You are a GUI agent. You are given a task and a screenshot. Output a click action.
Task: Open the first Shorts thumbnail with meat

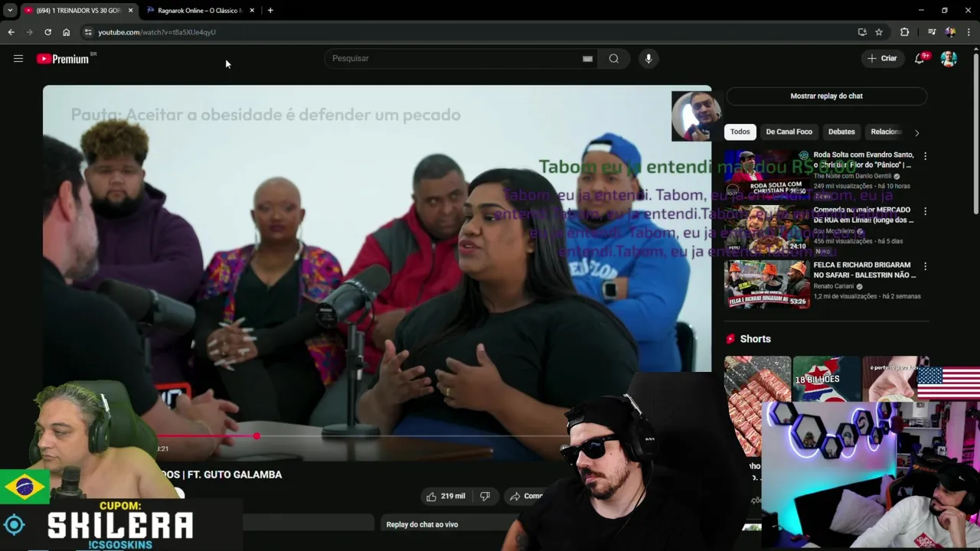(757, 406)
